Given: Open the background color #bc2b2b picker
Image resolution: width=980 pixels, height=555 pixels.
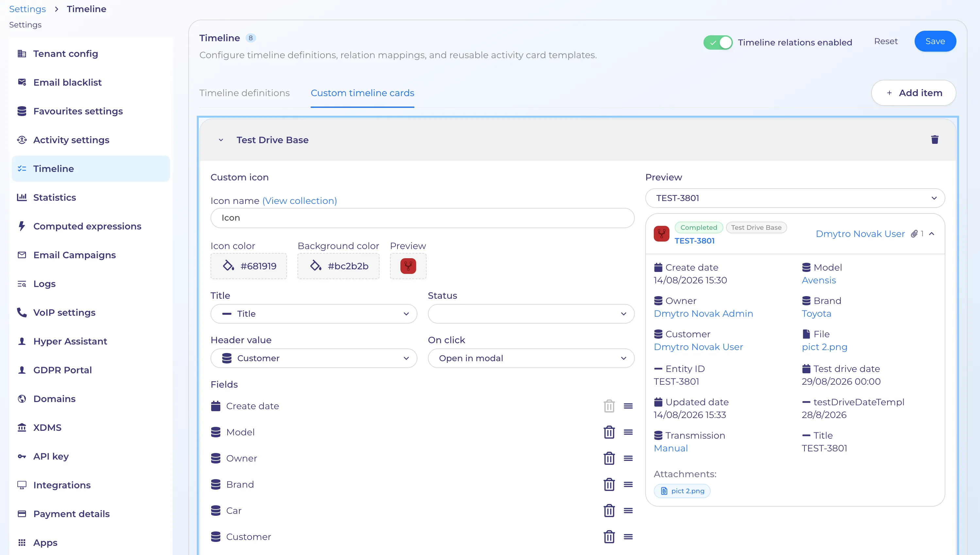Looking at the screenshot, I should tap(338, 266).
